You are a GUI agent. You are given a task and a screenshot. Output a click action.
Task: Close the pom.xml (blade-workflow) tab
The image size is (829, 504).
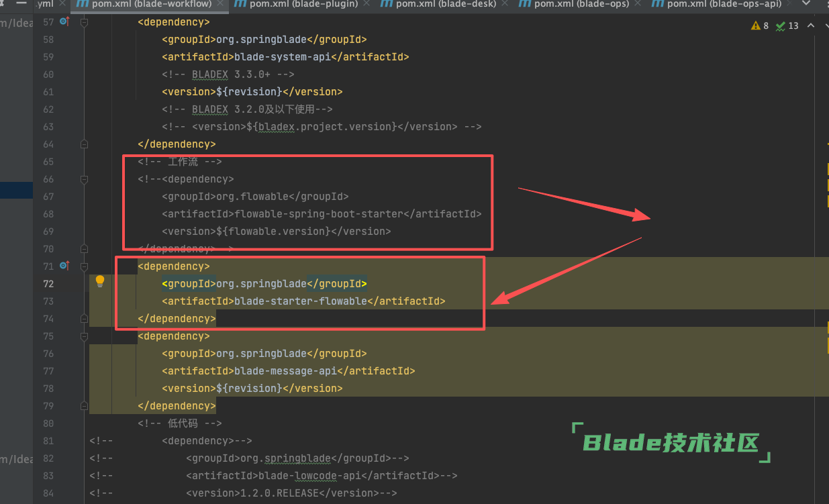(222, 5)
